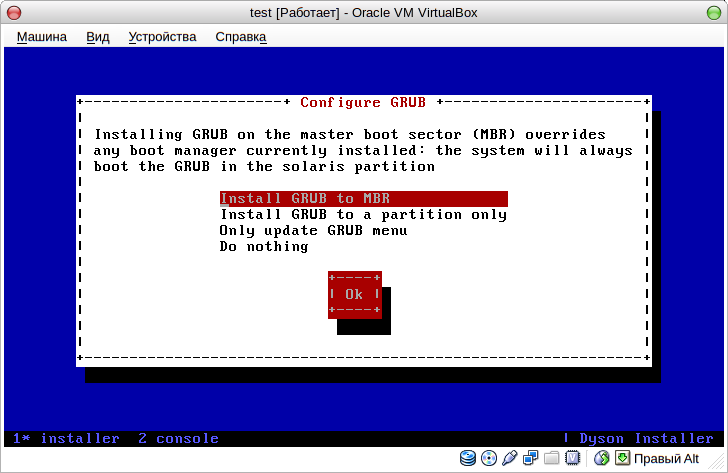Click the hard disk activity icon
Image resolution: width=728 pixels, height=473 pixels.
pyautogui.click(x=468, y=458)
